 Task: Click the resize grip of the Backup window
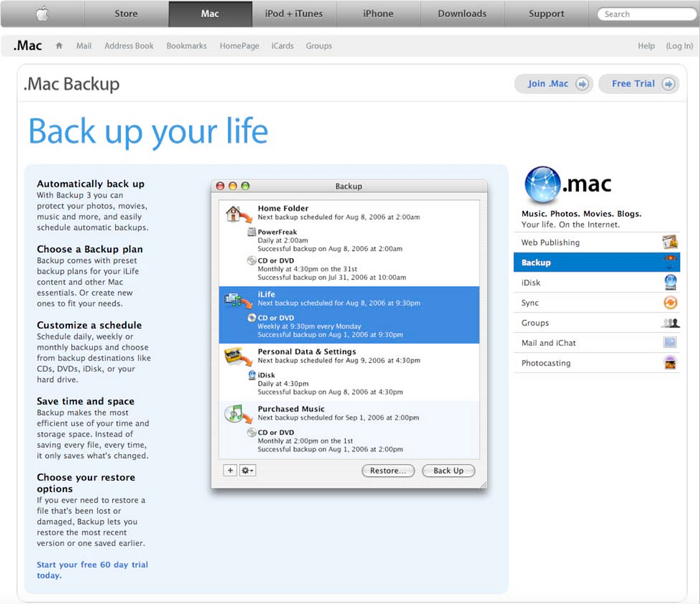pyautogui.click(x=484, y=485)
